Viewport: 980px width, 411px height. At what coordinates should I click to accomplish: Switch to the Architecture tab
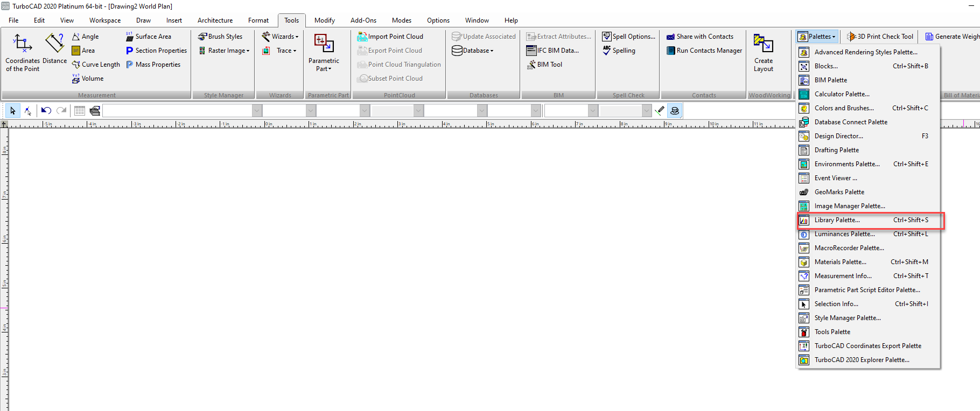(215, 20)
